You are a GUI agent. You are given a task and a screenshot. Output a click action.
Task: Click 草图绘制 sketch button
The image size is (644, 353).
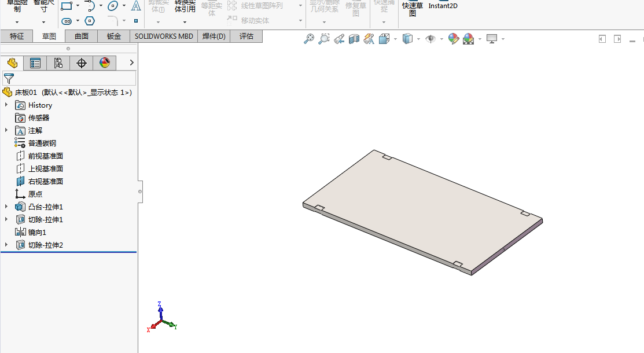(17, 6)
